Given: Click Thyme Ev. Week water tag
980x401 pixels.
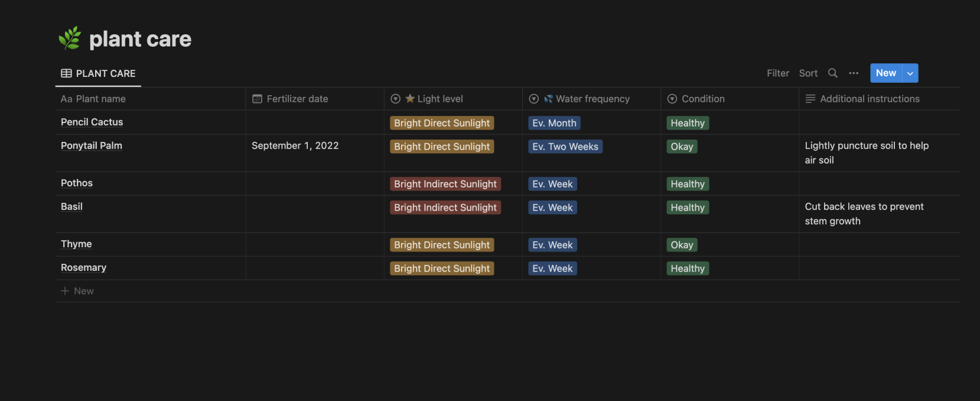Looking at the screenshot, I should coord(552,245).
